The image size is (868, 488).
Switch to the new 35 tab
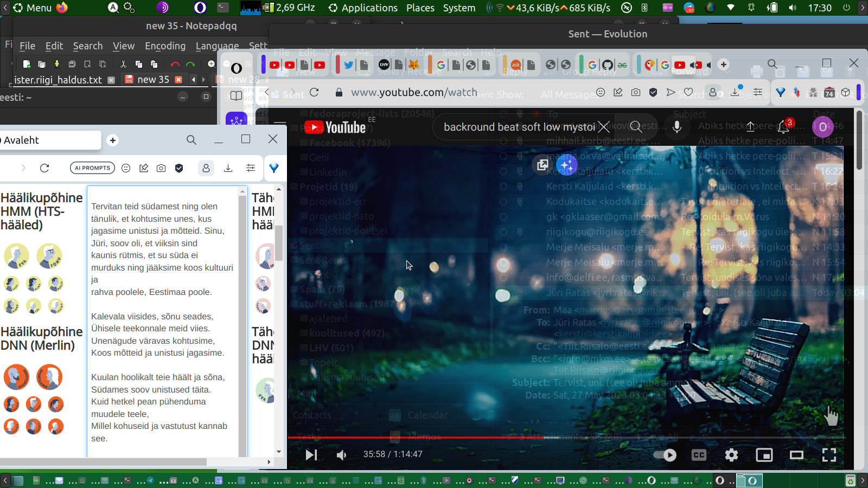click(x=153, y=80)
